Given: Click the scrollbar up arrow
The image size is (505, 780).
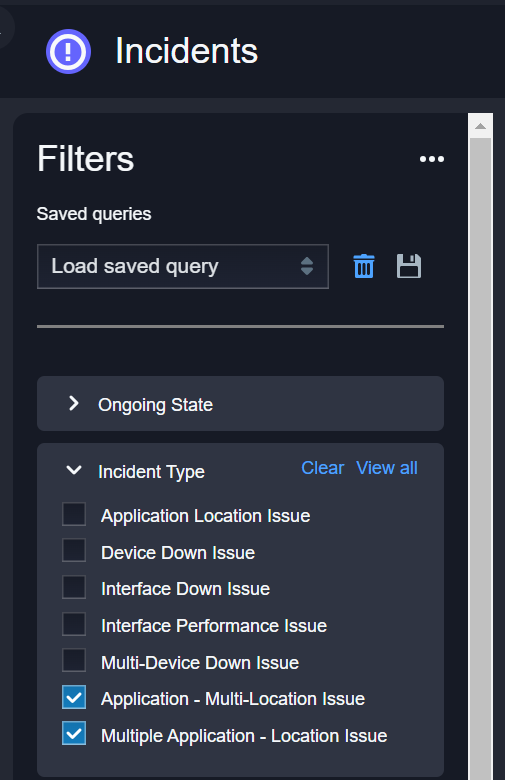Looking at the screenshot, I should point(480,126).
